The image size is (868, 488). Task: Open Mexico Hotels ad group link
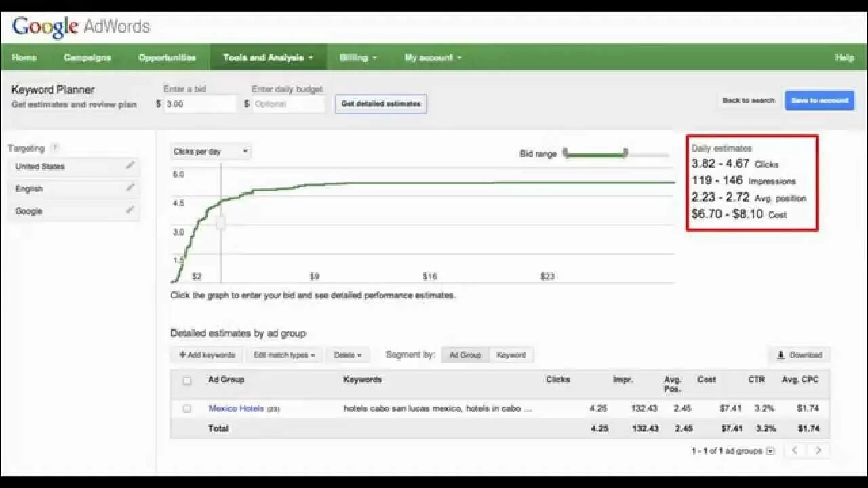coord(236,409)
